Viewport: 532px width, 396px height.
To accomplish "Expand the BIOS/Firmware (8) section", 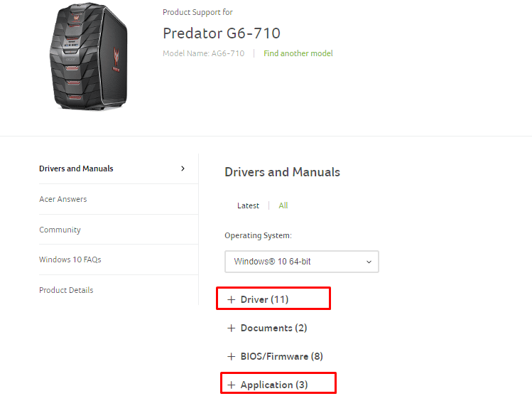I will [x=281, y=356].
